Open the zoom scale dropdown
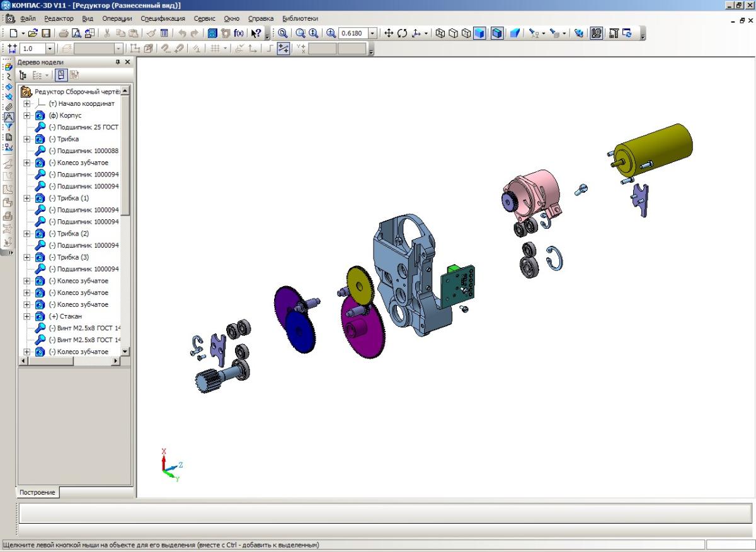 point(372,33)
